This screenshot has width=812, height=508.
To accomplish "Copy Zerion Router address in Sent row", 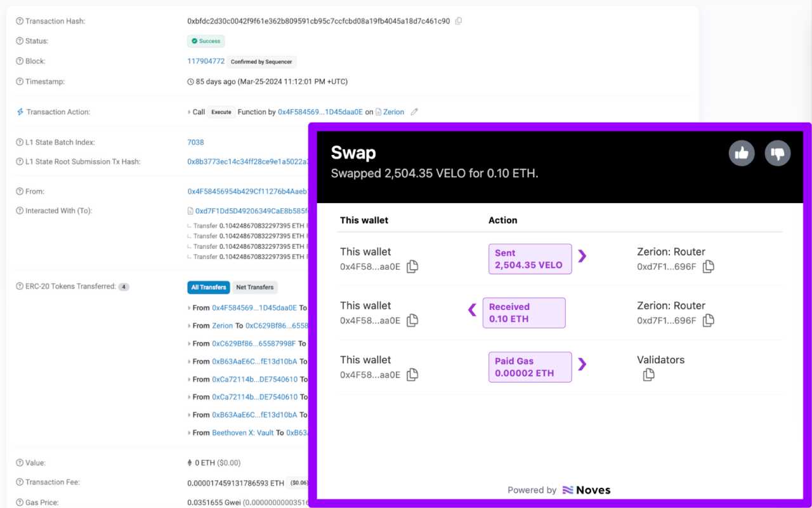I will coord(709,267).
